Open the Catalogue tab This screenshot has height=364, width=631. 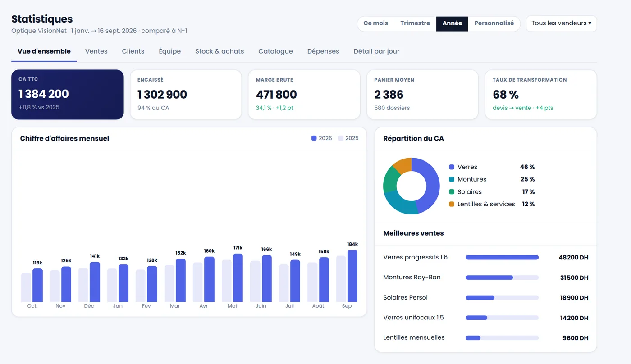tap(275, 51)
